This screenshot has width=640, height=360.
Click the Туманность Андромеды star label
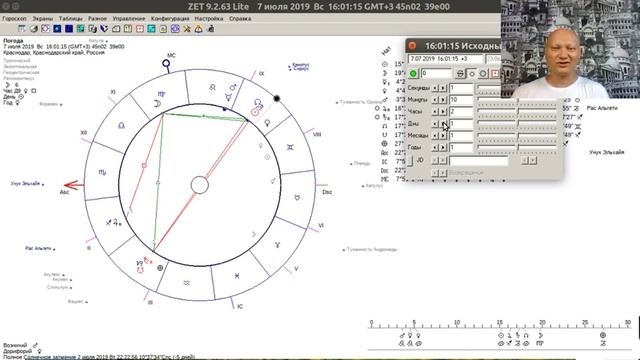pos(372,249)
